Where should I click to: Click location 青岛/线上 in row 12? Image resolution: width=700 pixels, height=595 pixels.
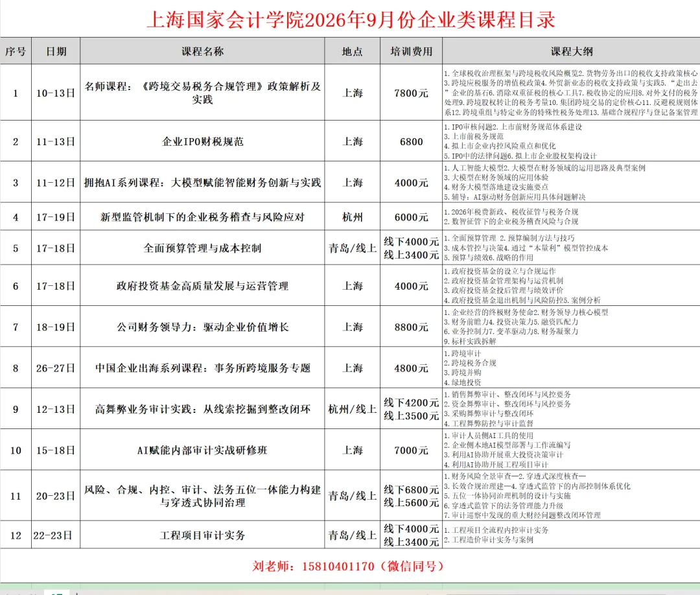coord(352,535)
